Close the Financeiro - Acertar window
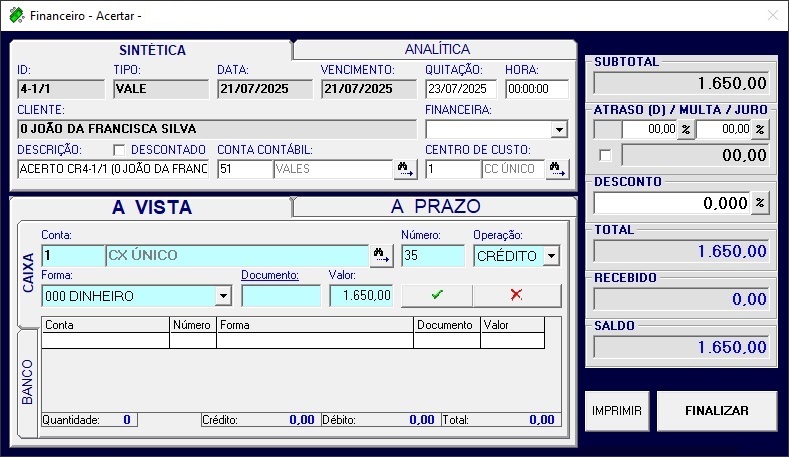This screenshot has height=457, width=789. [x=773, y=16]
